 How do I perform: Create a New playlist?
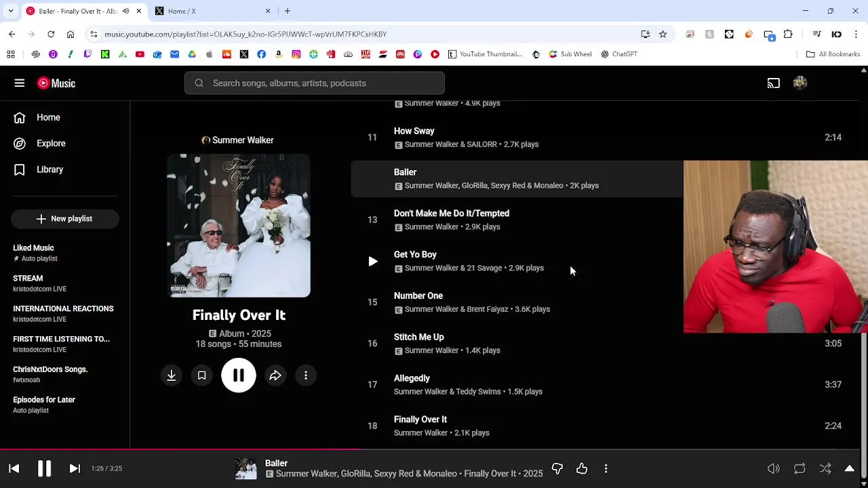[x=65, y=219]
